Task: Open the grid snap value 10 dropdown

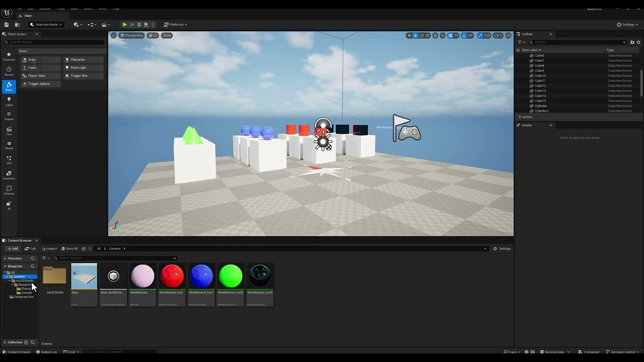Action: 456,36
